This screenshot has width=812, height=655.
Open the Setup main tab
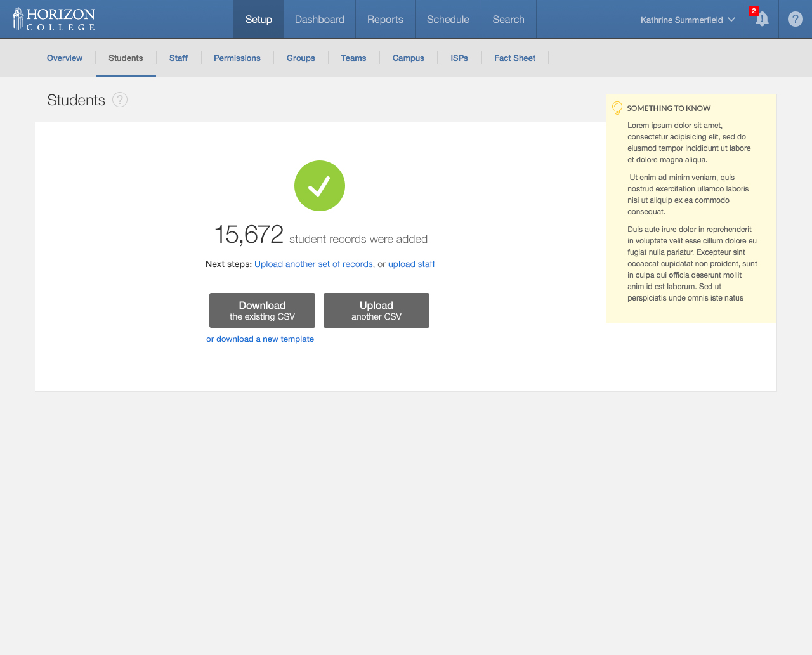259,19
